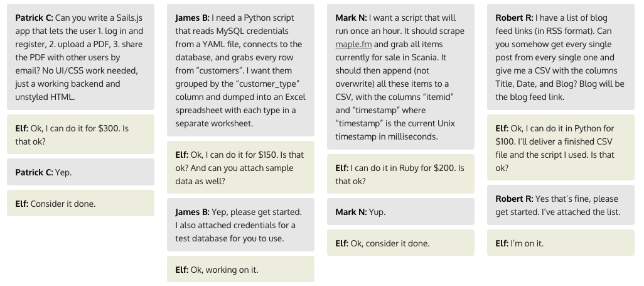Select Elf's $300 quote reply
Screen dimensions: 644x286
click(x=80, y=135)
